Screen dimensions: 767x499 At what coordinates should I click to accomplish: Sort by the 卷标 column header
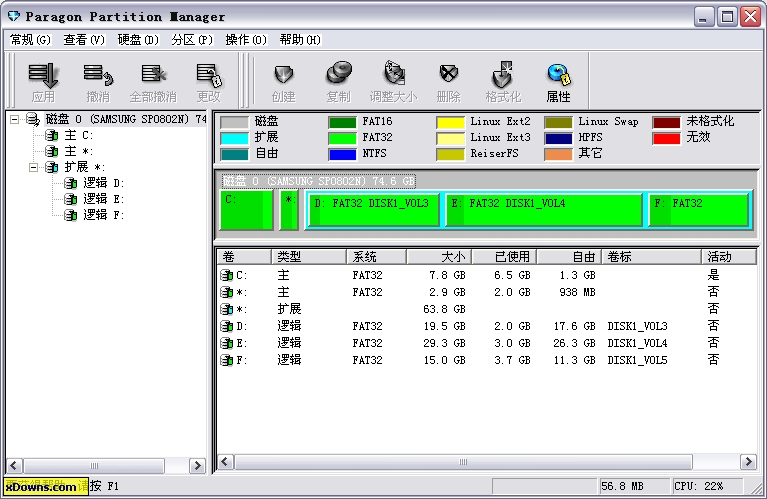(652, 256)
